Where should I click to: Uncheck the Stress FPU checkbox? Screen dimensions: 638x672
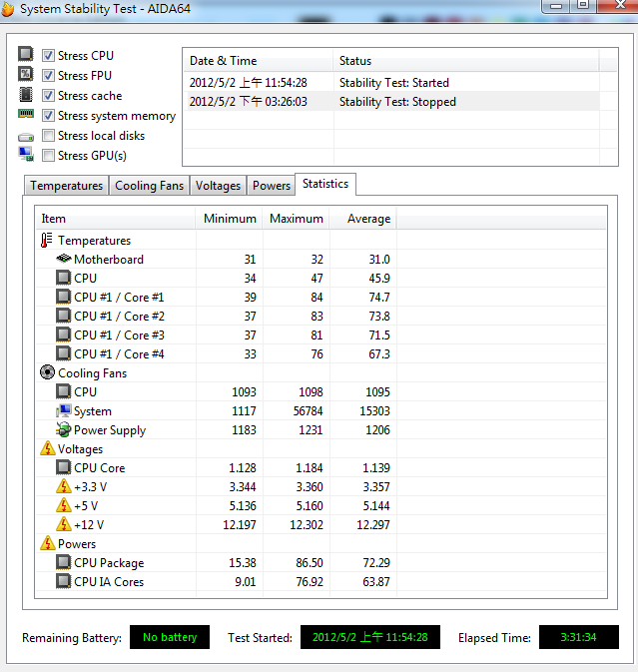[48, 76]
